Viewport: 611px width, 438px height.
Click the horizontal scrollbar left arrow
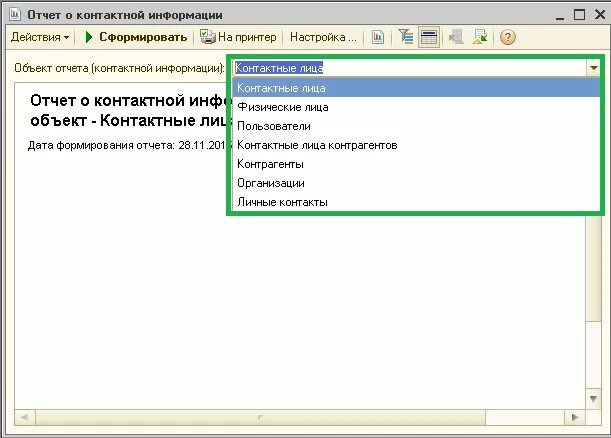[25, 418]
